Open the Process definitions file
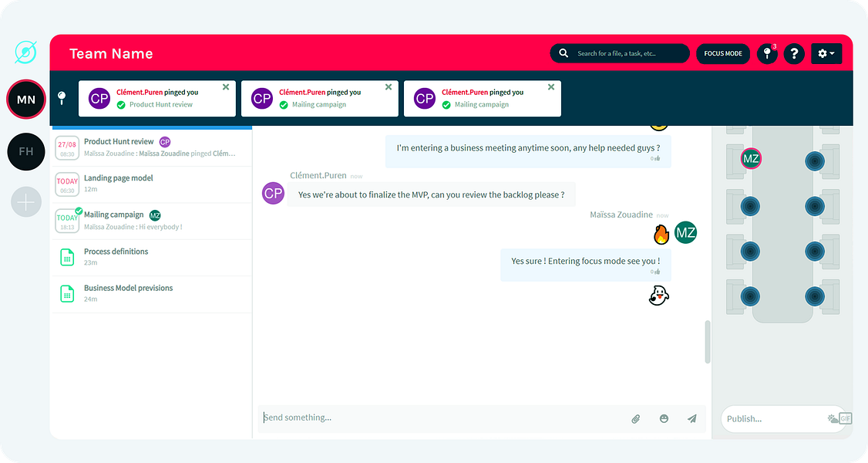Viewport: 868px width, 463px height. (152, 258)
